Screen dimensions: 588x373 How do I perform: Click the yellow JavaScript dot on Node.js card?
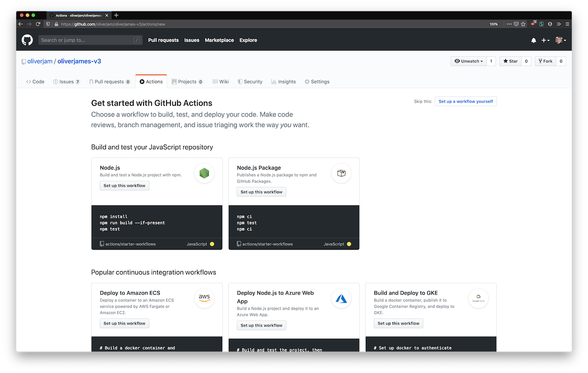[x=212, y=244]
